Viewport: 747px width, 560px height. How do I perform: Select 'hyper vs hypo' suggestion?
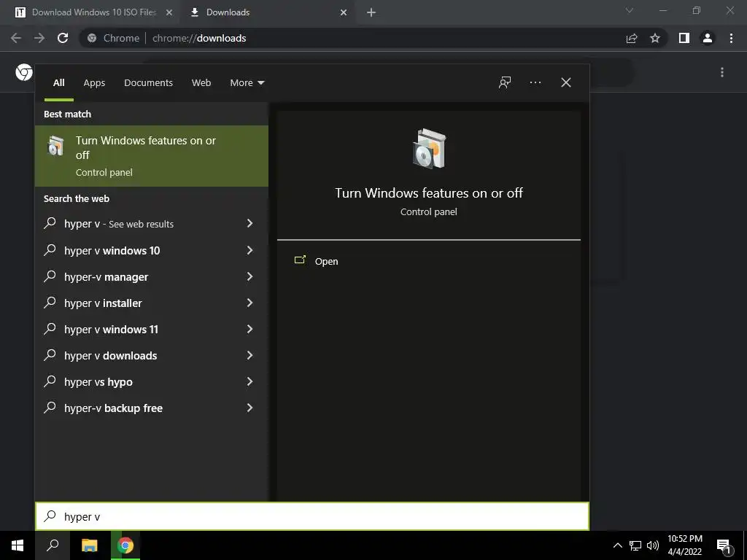click(152, 381)
